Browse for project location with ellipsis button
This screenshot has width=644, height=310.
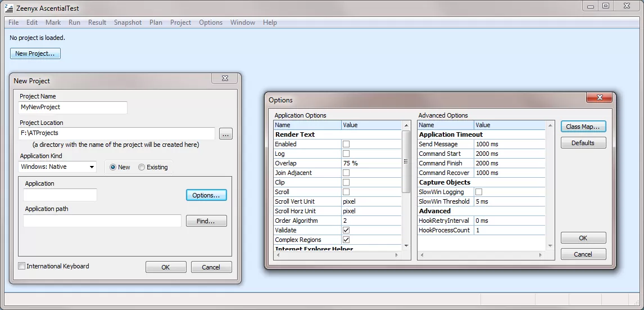226,134
